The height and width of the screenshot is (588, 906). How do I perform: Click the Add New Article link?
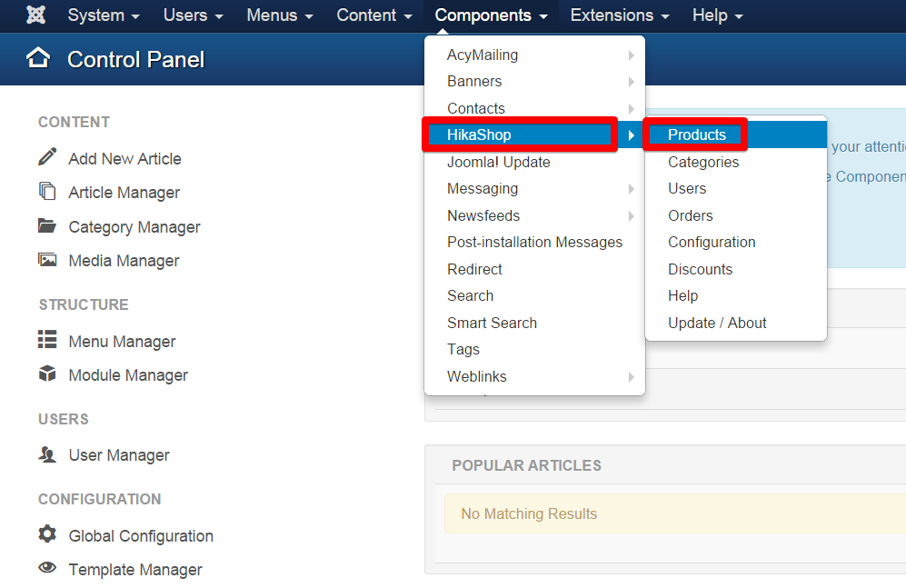click(124, 159)
